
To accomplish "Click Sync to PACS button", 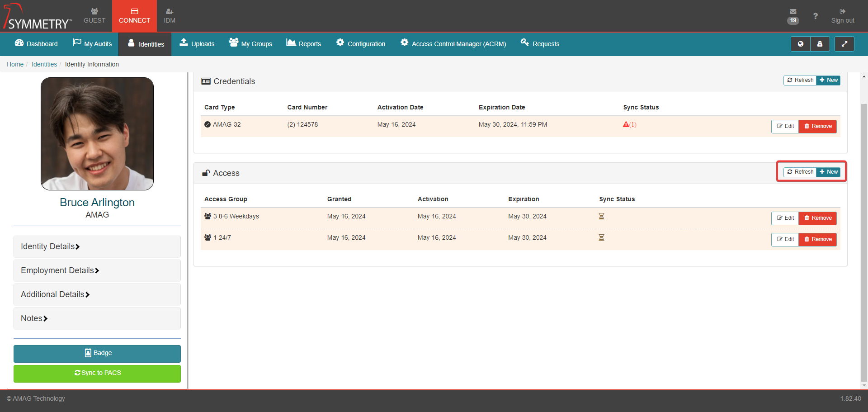I will (x=97, y=374).
